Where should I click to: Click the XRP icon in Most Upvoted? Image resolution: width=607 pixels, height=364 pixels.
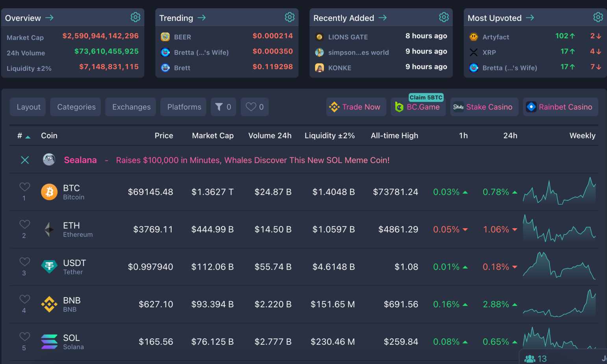[x=473, y=52]
